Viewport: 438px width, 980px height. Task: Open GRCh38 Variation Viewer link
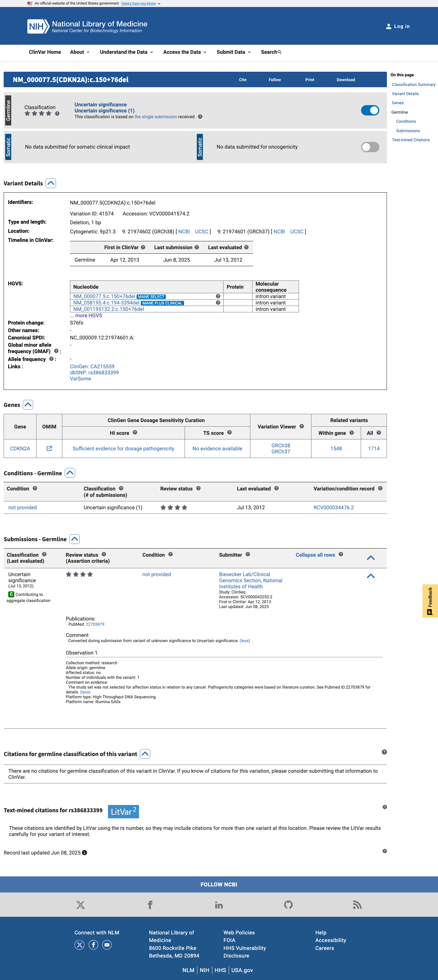(x=281, y=445)
